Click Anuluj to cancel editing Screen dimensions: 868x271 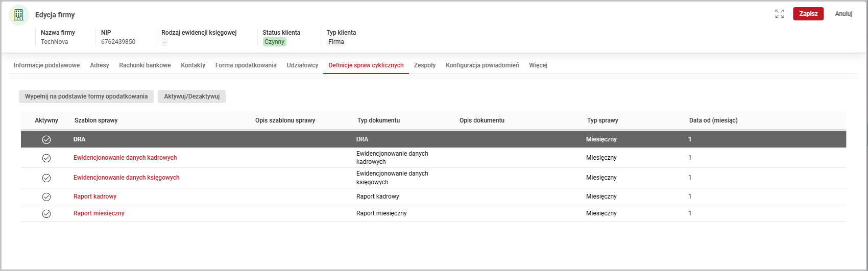tap(843, 14)
